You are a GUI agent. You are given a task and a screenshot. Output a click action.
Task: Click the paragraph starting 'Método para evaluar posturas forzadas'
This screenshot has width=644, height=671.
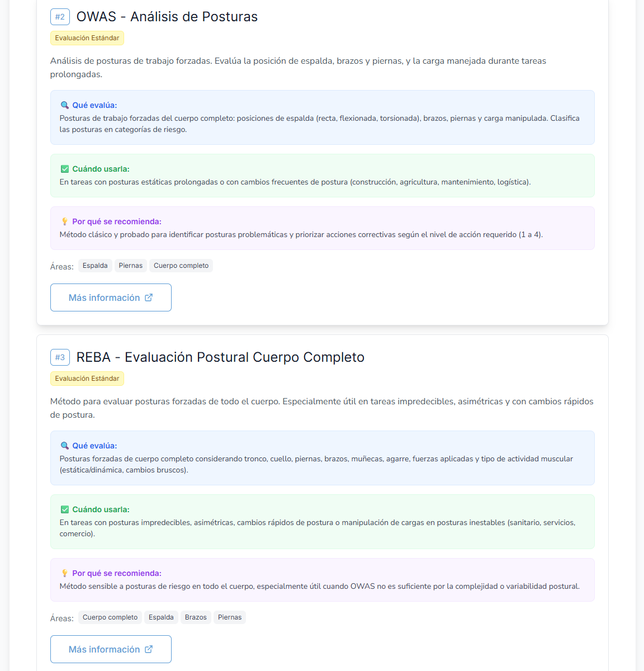(322, 408)
